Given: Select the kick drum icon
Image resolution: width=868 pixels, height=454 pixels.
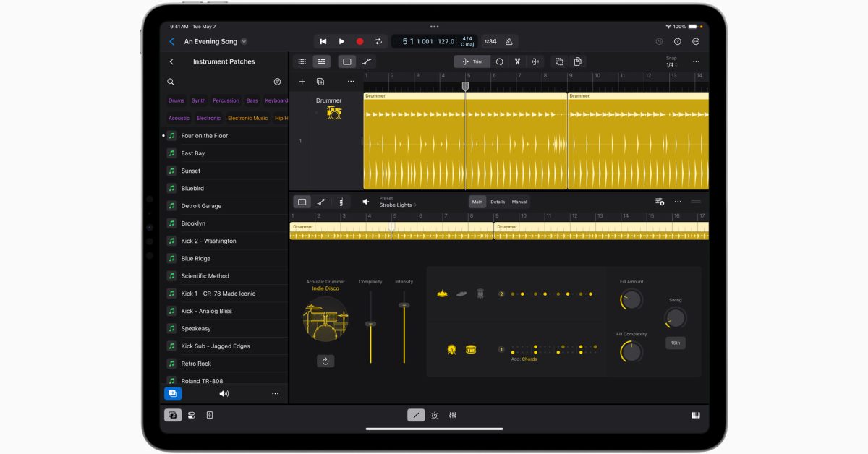Looking at the screenshot, I should click(x=451, y=350).
